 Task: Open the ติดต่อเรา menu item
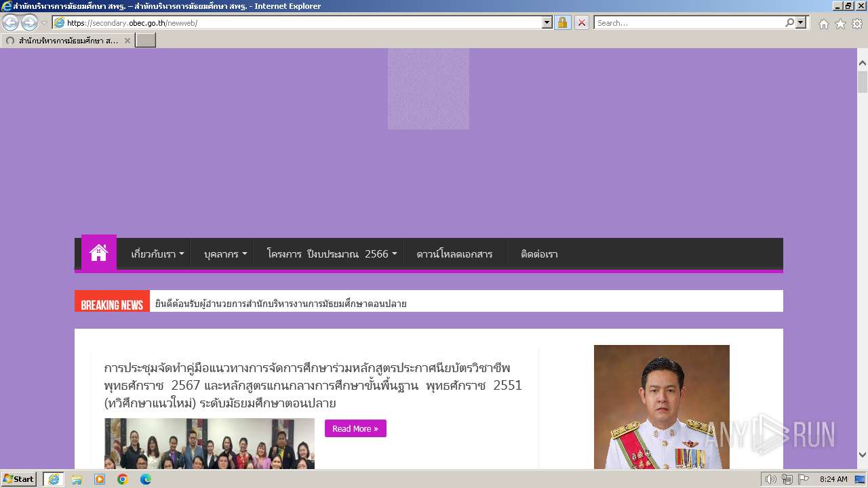539,254
